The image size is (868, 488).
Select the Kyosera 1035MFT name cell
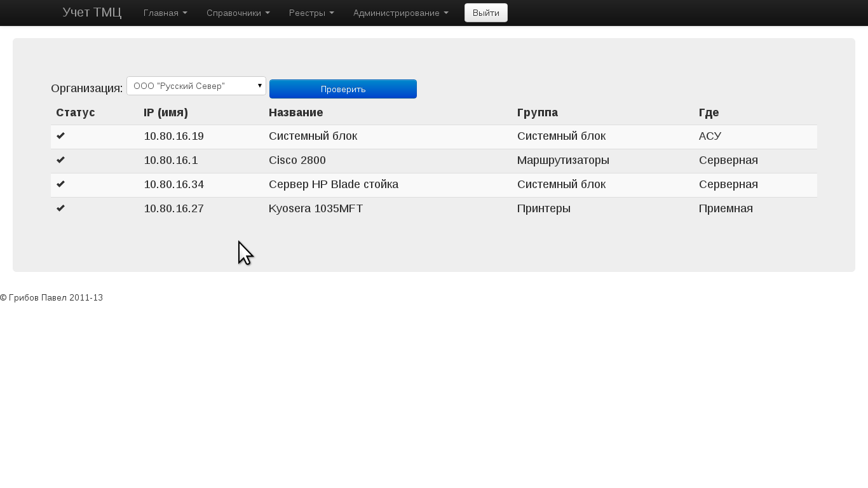point(316,208)
